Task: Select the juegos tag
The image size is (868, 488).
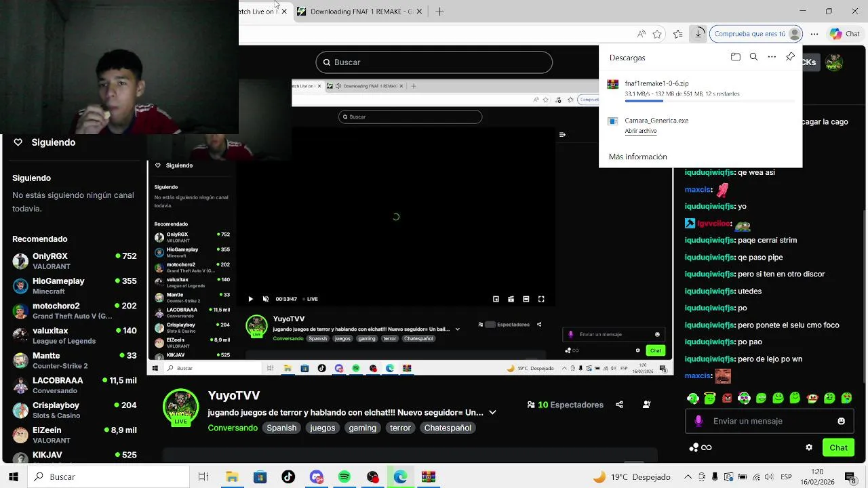Action: (323, 428)
